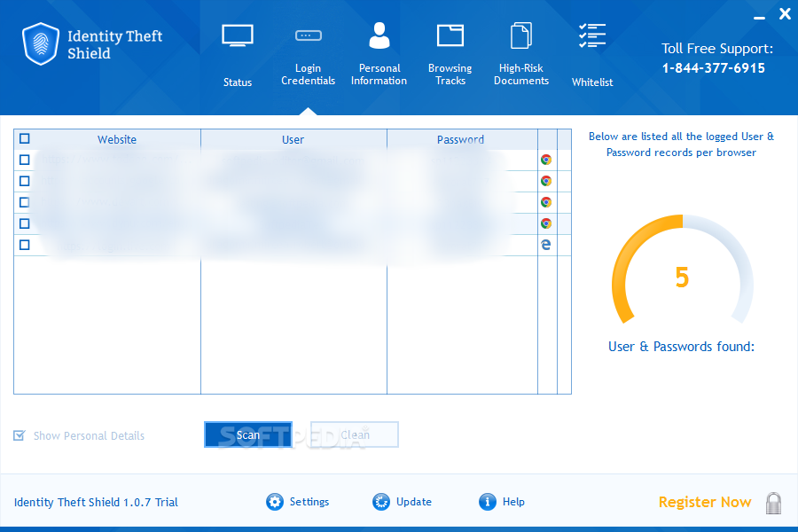
Task: Close the Identity Theft Shield window
Action: tap(785, 14)
